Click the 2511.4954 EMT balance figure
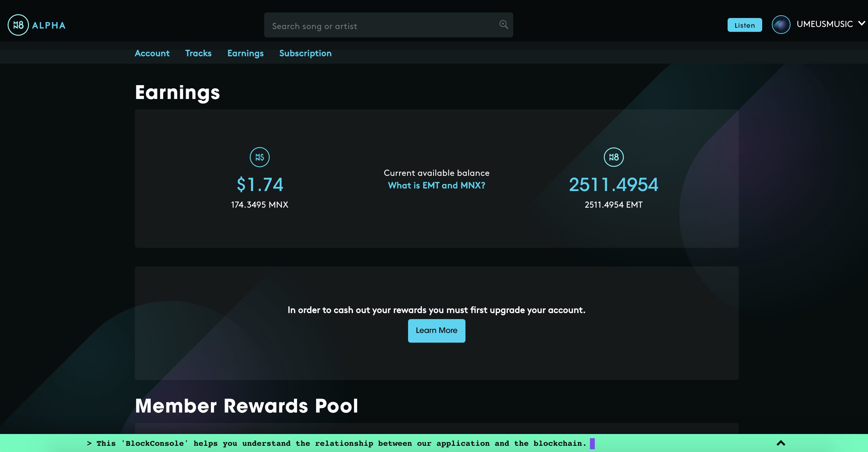868x452 pixels. click(613, 184)
